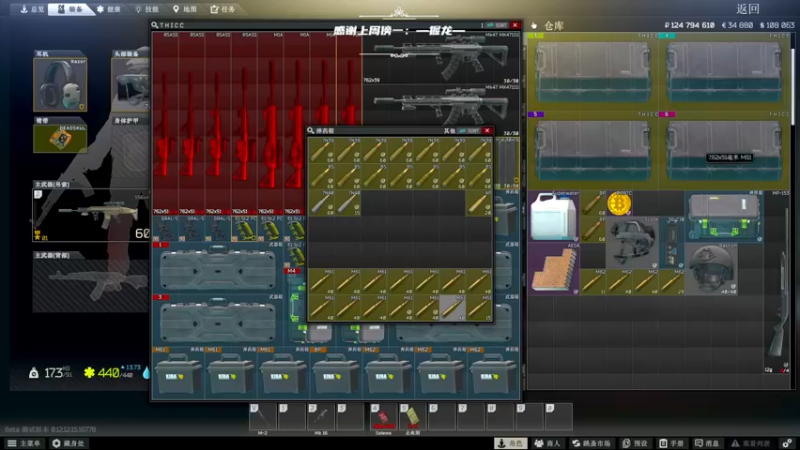Go to the 地图 map tab
The image size is (800, 450).
(x=185, y=9)
